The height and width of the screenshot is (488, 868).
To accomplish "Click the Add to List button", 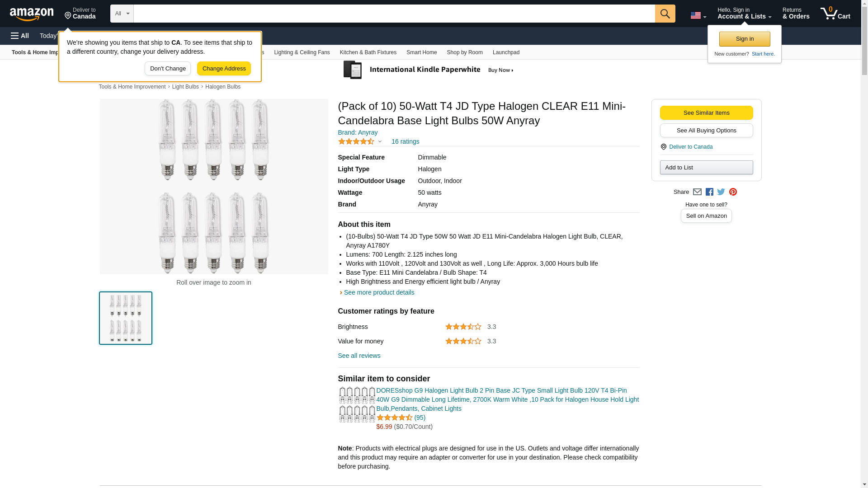I will pyautogui.click(x=706, y=168).
